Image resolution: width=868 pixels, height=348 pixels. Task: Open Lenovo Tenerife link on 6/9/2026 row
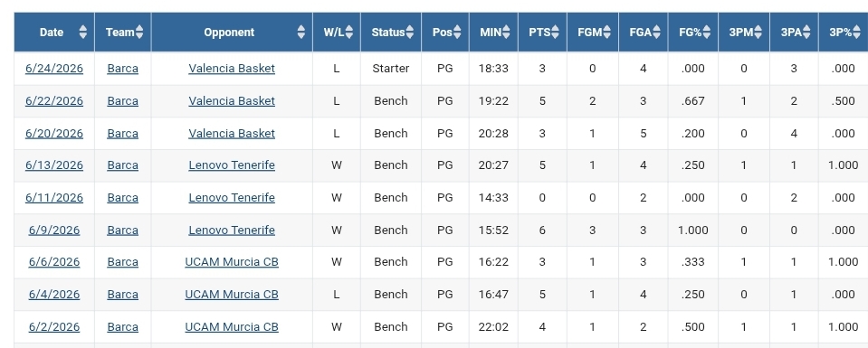(x=232, y=230)
